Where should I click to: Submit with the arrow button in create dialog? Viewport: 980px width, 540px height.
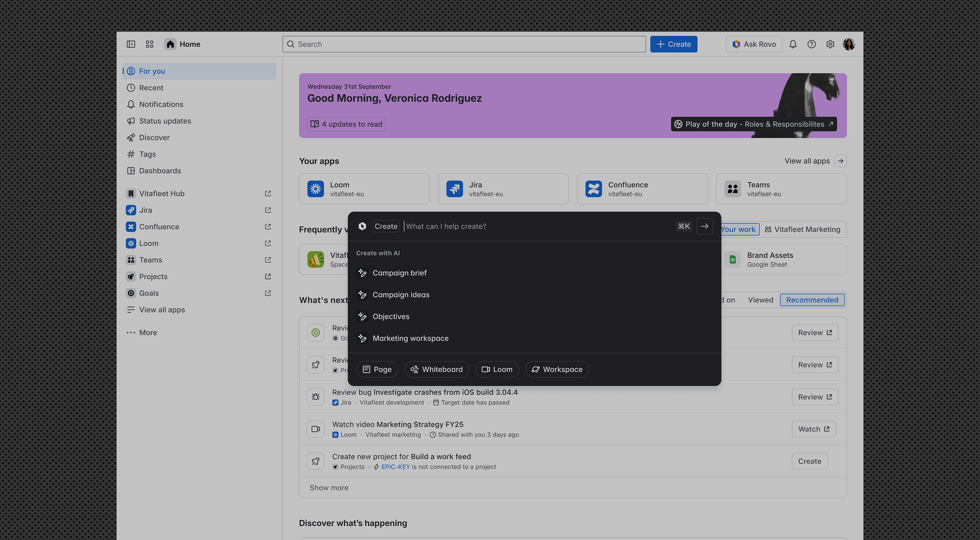tap(705, 226)
